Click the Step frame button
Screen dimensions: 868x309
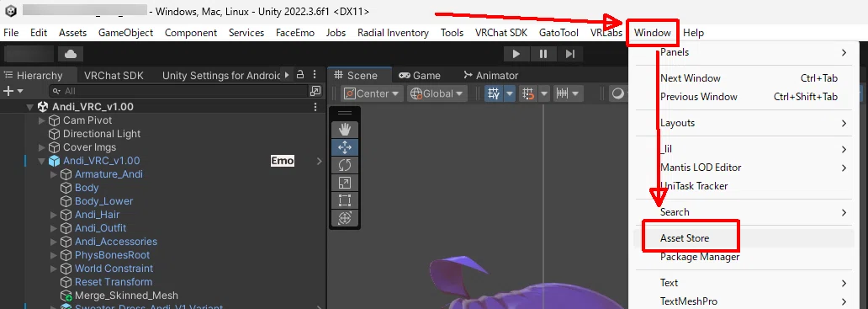point(569,54)
